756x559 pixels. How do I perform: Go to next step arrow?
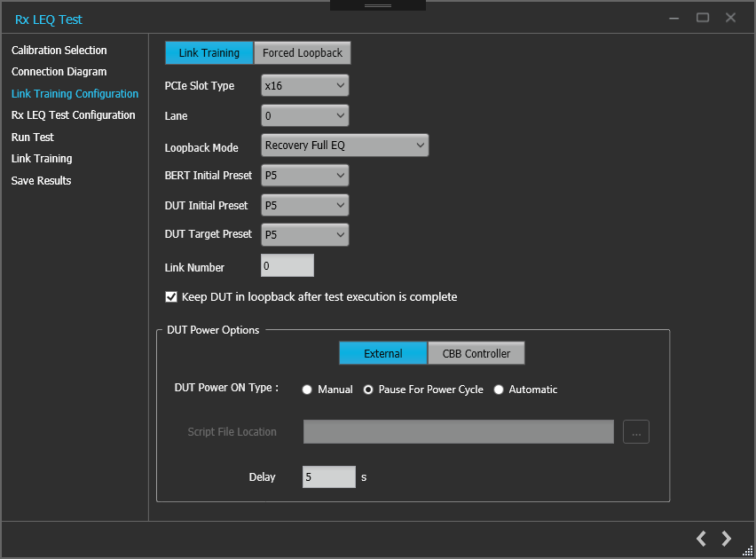[x=727, y=539]
